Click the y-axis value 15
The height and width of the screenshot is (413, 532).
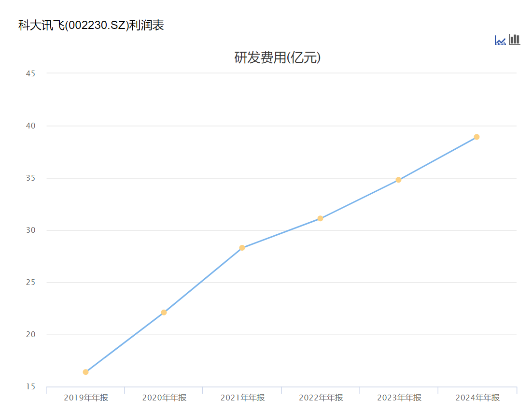coord(30,387)
